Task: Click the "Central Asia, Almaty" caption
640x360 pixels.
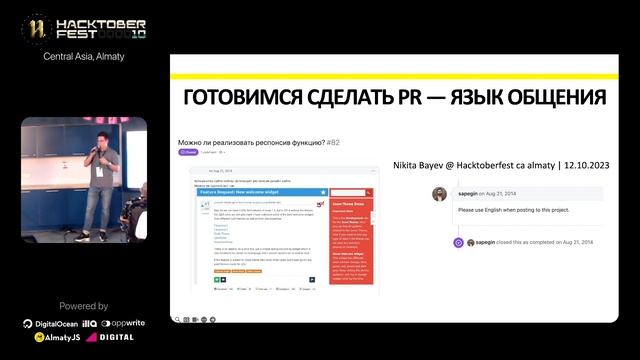Action: pos(84,56)
